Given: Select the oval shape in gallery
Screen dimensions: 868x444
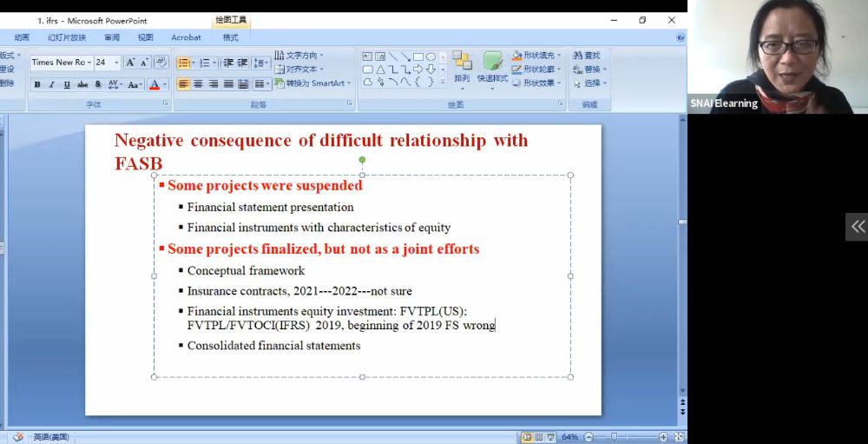Looking at the screenshot, I should pyautogui.click(x=431, y=56).
